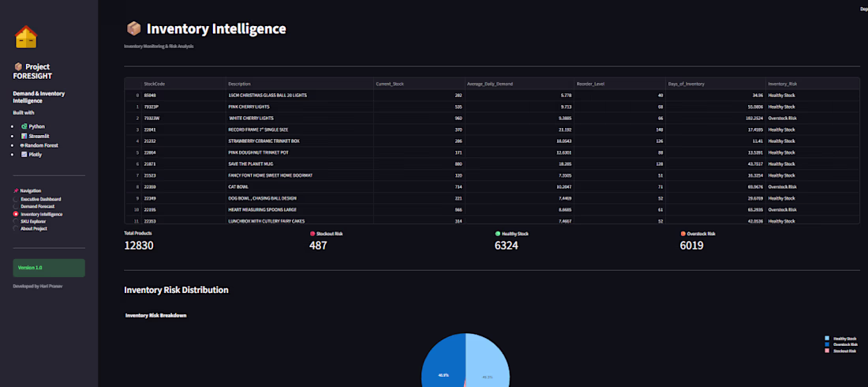
Task: Click the red circle icon beside Stockout Risk metric
Action: [x=312, y=234]
